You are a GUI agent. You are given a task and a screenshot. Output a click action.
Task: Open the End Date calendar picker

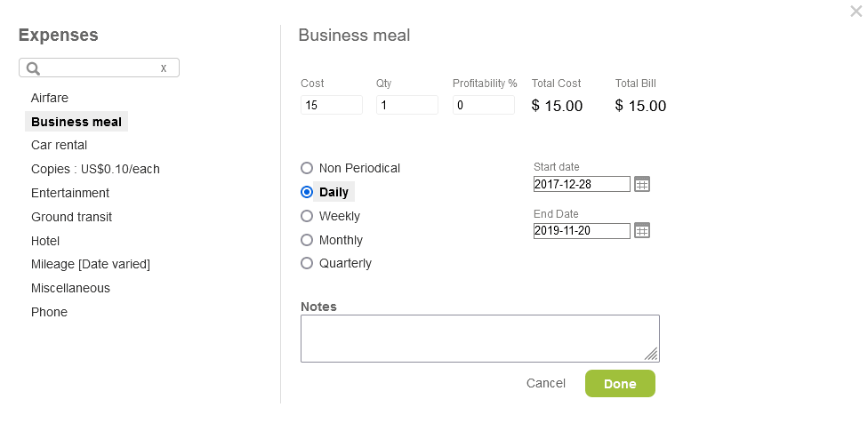(642, 230)
